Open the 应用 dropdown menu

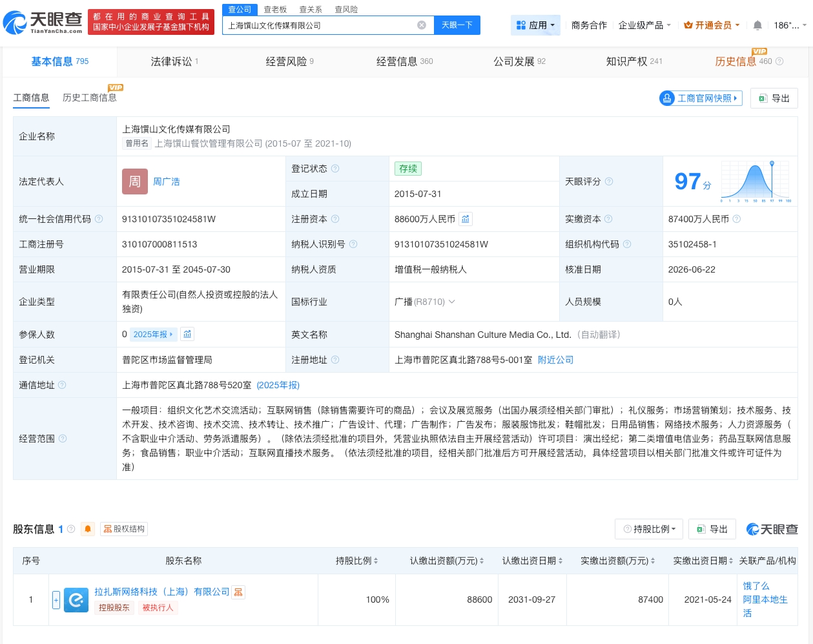[535, 25]
